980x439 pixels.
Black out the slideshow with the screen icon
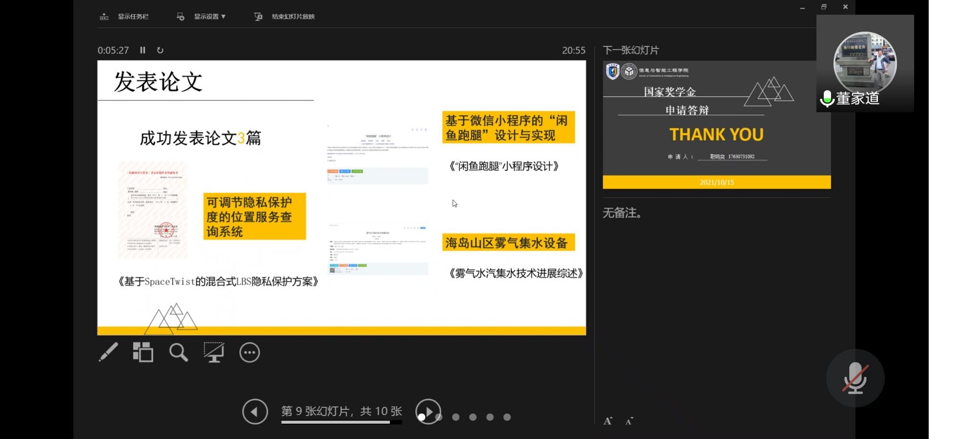213,352
